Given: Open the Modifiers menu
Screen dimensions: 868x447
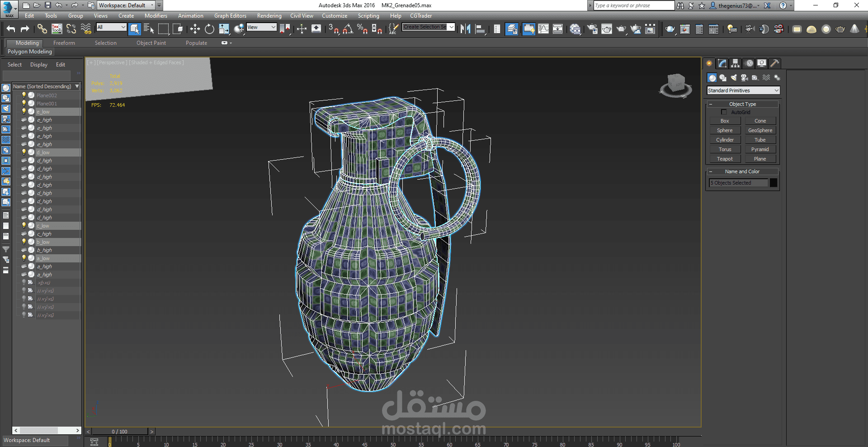Looking at the screenshot, I should (x=156, y=16).
